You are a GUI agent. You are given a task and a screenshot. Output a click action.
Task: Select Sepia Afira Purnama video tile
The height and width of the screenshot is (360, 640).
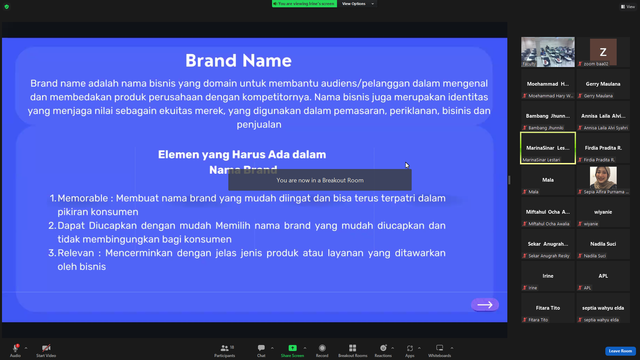603,180
